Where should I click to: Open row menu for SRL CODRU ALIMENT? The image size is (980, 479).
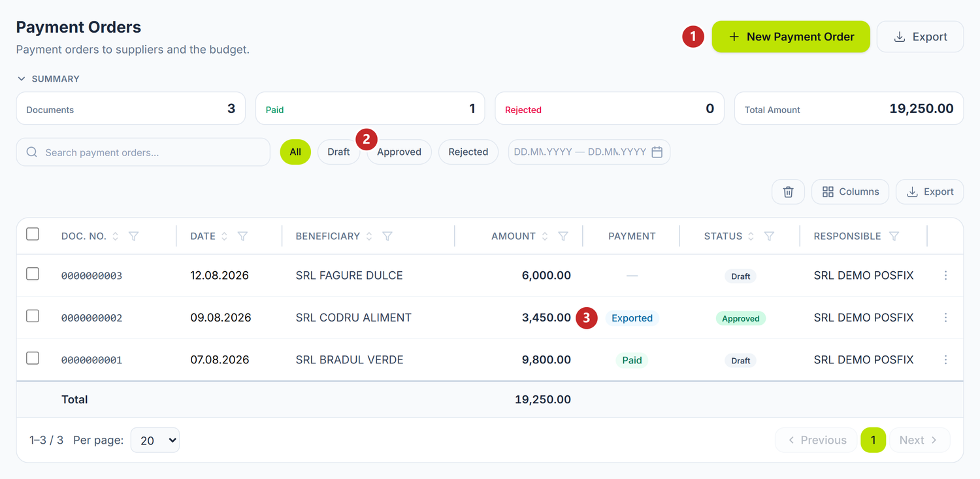pyautogui.click(x=945, y=318)
